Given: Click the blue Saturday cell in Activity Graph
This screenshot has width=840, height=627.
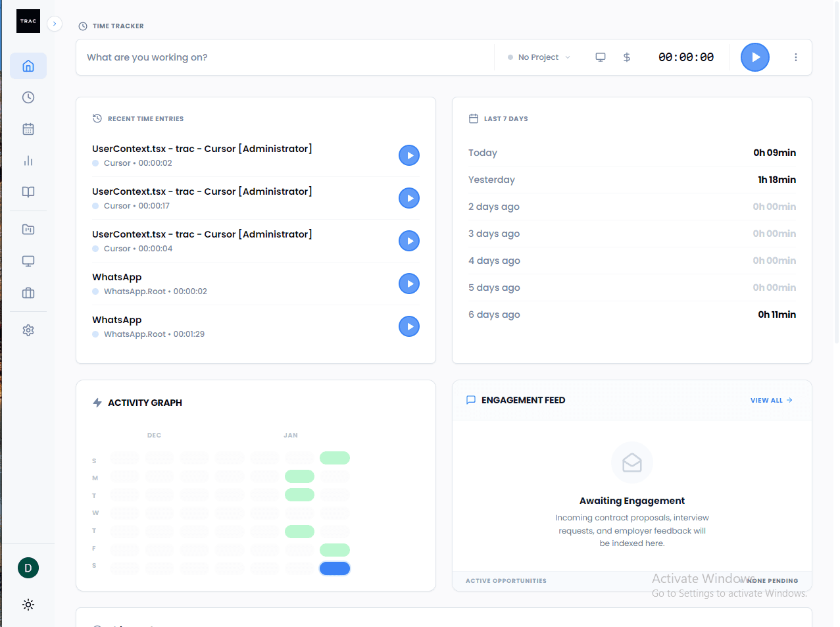Looking at the screenshot, I should click(335, 568).
